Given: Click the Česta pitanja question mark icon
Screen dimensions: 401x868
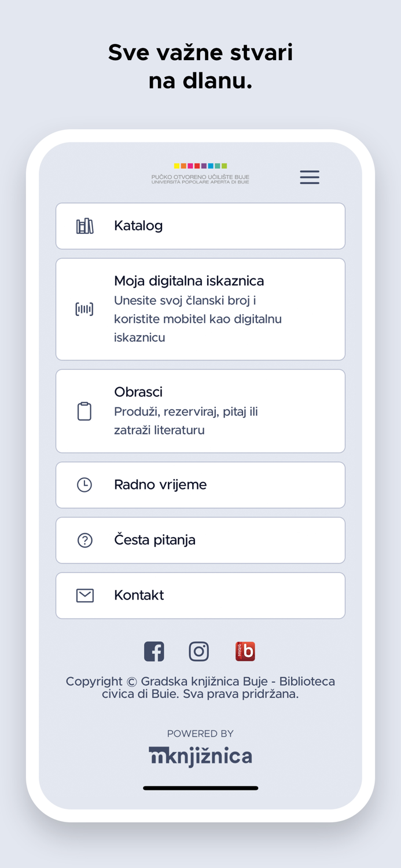Looking at the screenshot, I should (x=84, y=540).
